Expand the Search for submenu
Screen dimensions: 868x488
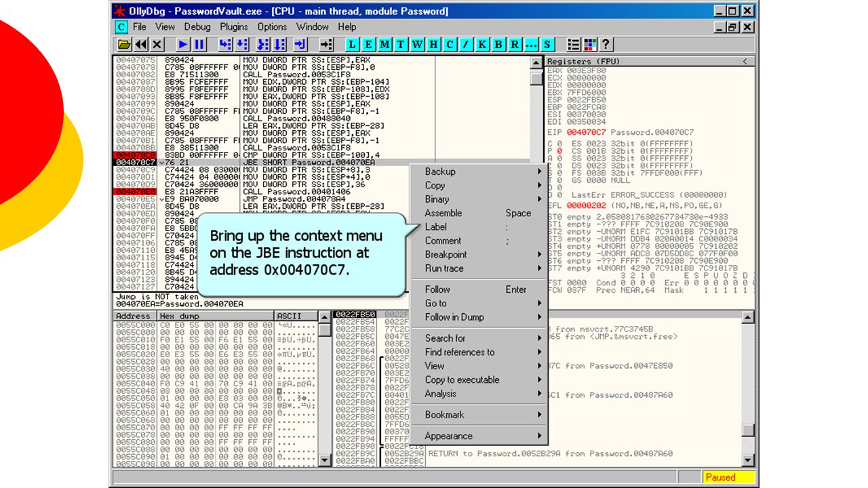click(x=479, y=338)
